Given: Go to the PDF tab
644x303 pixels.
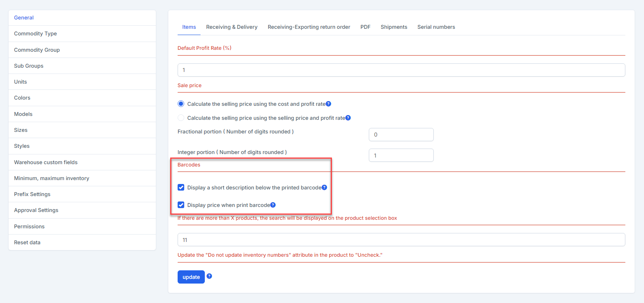Looking at the screenshot, I should [365, 27].
